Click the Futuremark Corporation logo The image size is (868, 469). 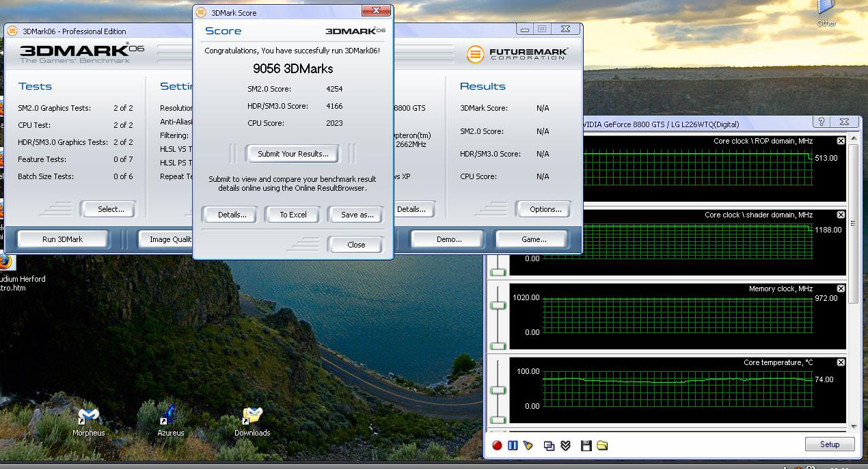tap(517, 54)
